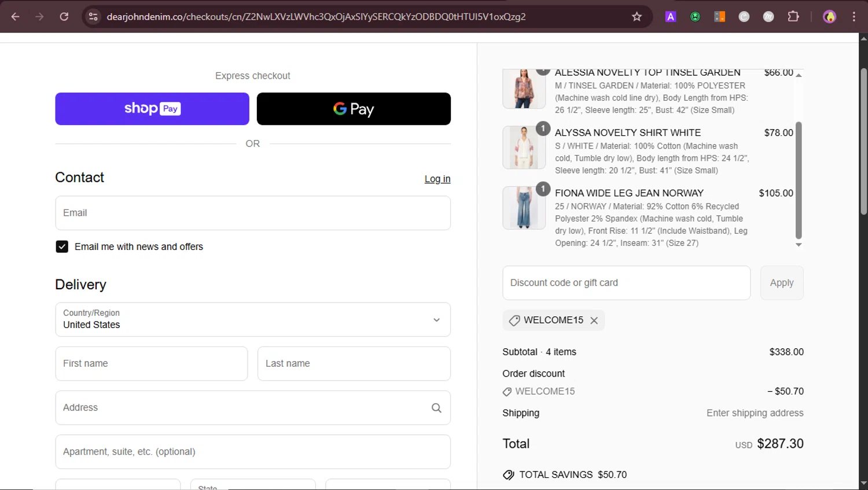Click the $287.30 total amount
868x490 pixels.
tap(780, 444)
